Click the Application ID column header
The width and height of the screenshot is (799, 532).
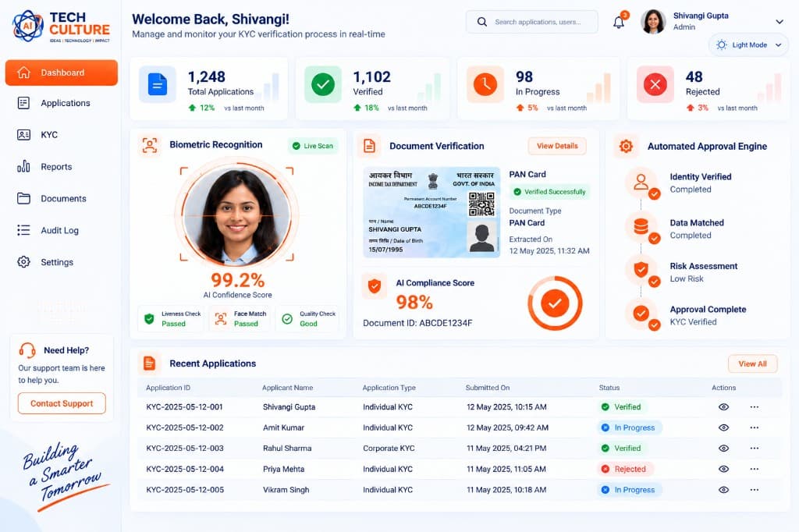[169, 388]
